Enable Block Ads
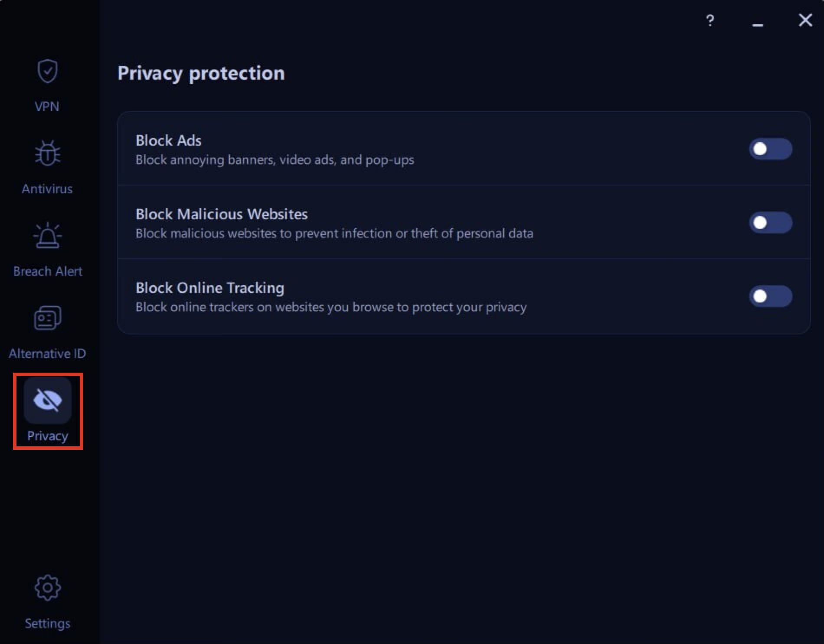Screen dimensions: 824x644 [x=770, y=149]
